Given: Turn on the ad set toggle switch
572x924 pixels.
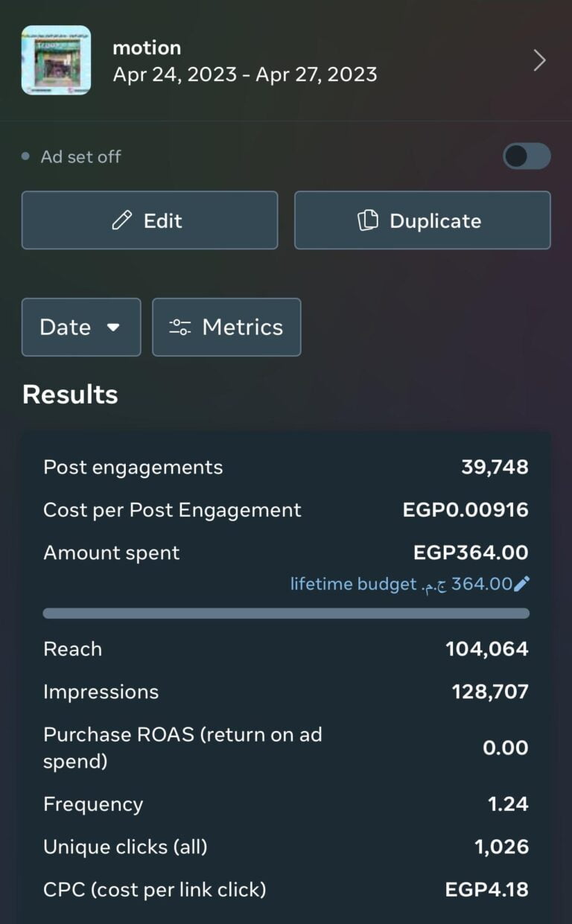Looking at the screenshot, I should point(527,156).
